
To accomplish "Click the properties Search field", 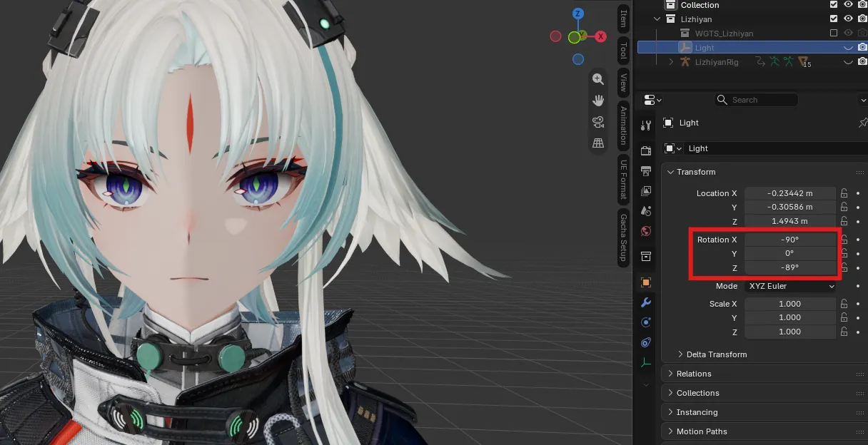I will 757,100.
